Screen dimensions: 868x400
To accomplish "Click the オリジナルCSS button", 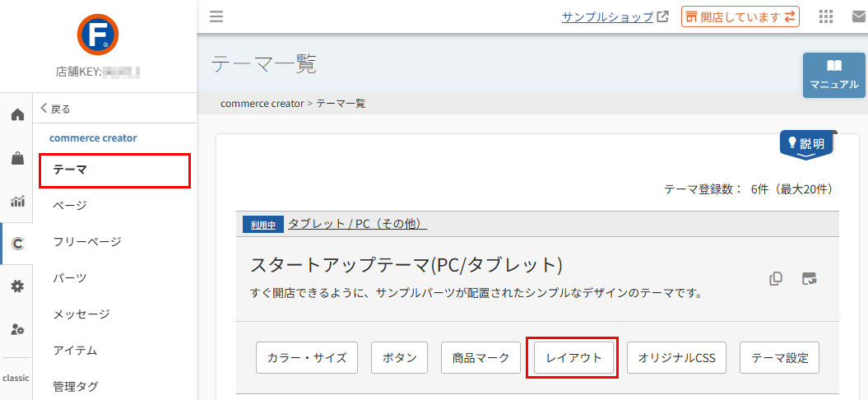I will [x=676, y=358].
